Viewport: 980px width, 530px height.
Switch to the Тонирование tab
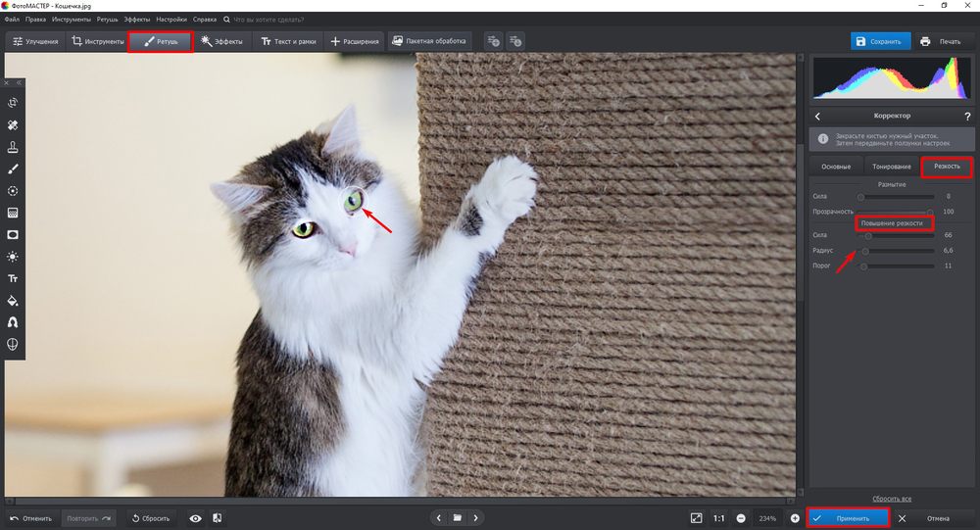point(892,167)
